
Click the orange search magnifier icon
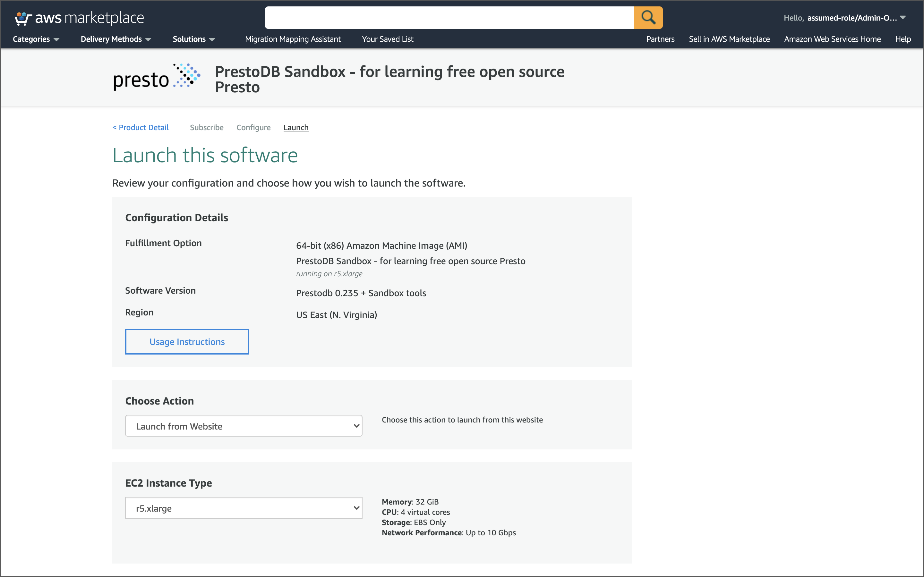(648, 18)
